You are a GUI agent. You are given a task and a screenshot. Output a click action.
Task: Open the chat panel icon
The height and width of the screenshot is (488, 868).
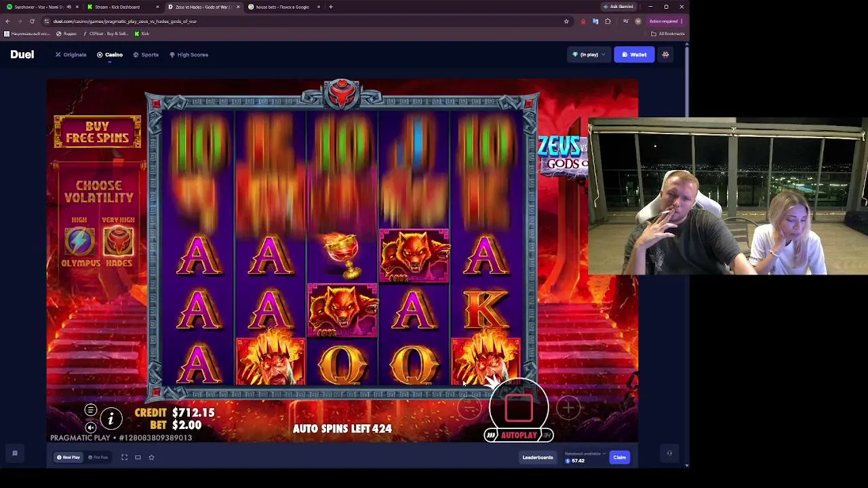tap(15, 453)
